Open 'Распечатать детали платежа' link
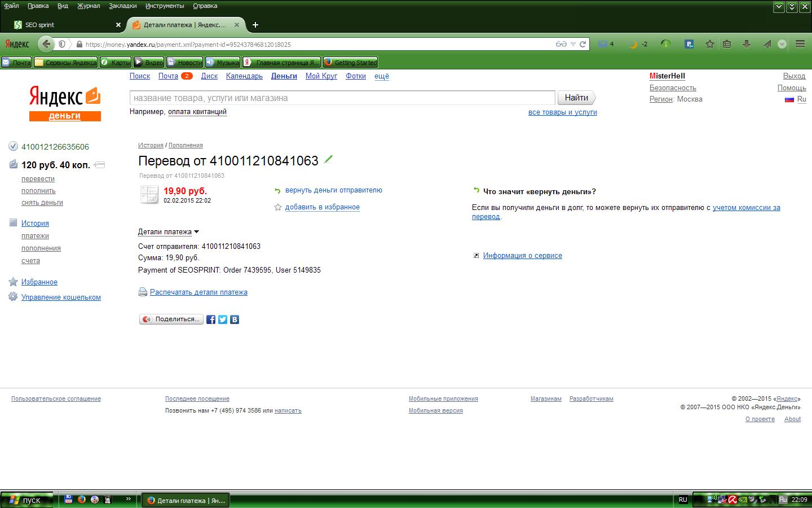The width and height of the screenshot is (812, 508). point(198,292)
